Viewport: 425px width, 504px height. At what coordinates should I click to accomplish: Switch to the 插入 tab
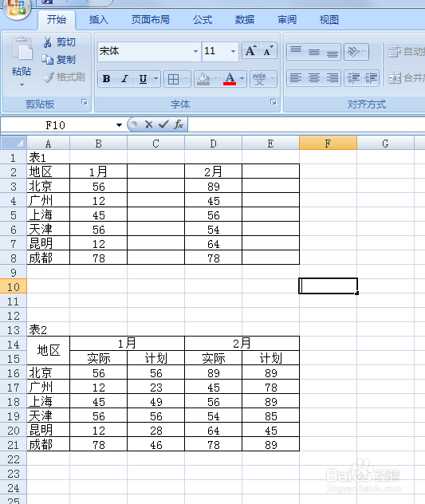point(99,20)
